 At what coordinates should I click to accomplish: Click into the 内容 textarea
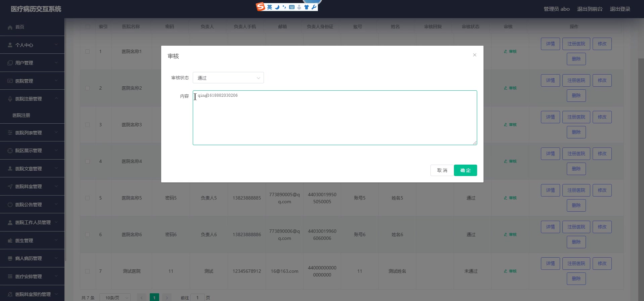tap(335, 118)
